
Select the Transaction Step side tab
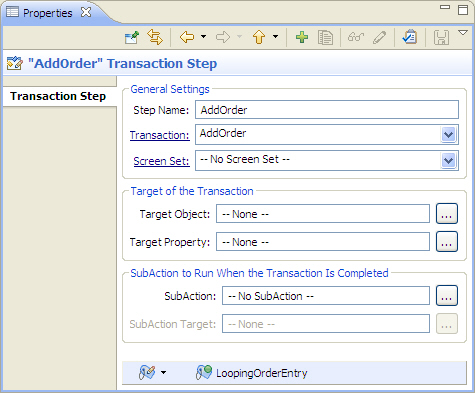click(58, 96)
